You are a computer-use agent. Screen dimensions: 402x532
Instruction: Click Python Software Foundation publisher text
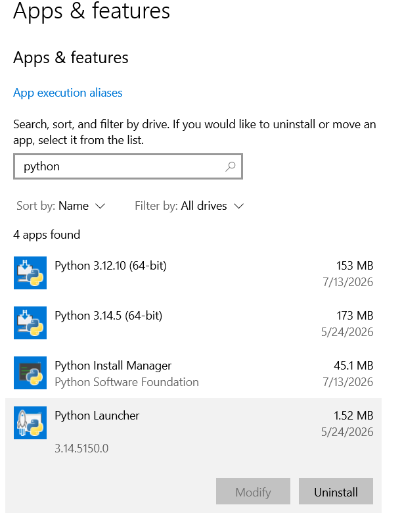click(127, 382)
